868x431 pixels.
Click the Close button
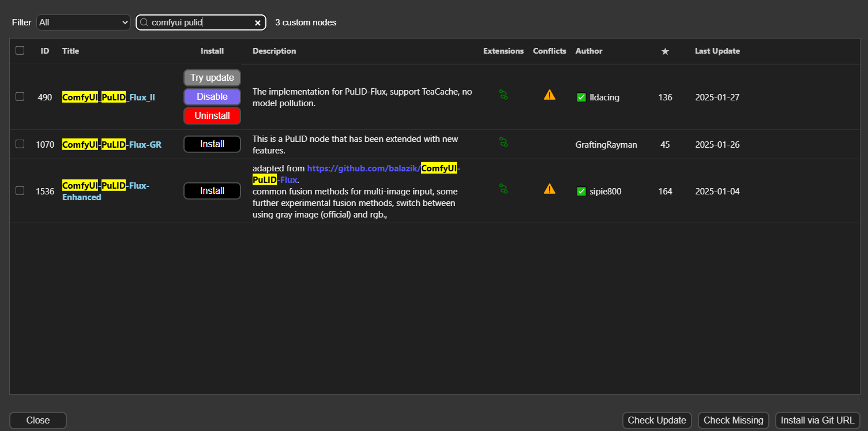point(38,420)
